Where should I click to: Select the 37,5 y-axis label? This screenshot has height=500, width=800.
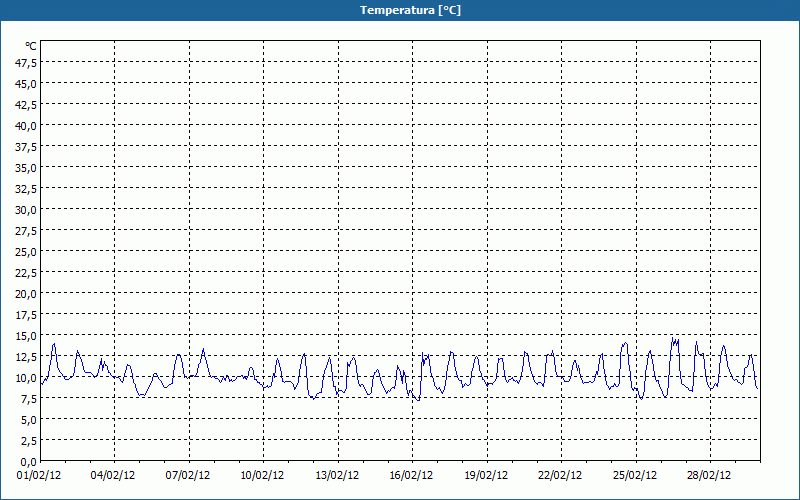pyautogui.click(x=26, y=147)
